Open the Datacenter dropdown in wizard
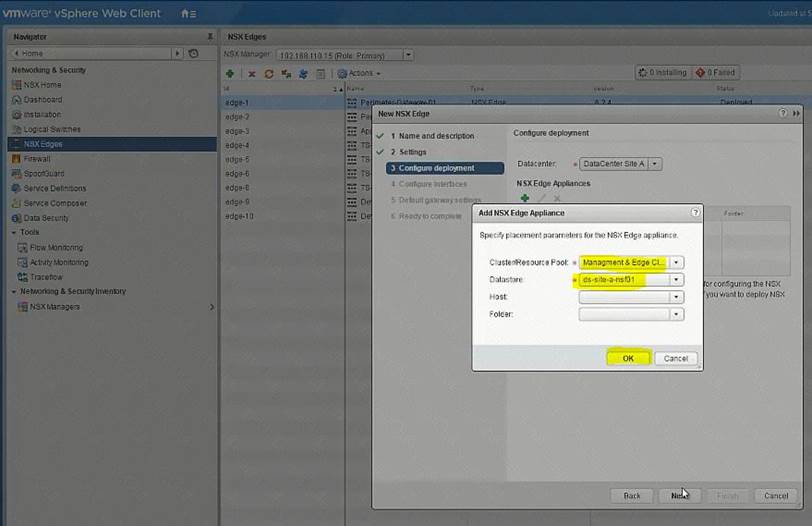 [x=655, y=164]
